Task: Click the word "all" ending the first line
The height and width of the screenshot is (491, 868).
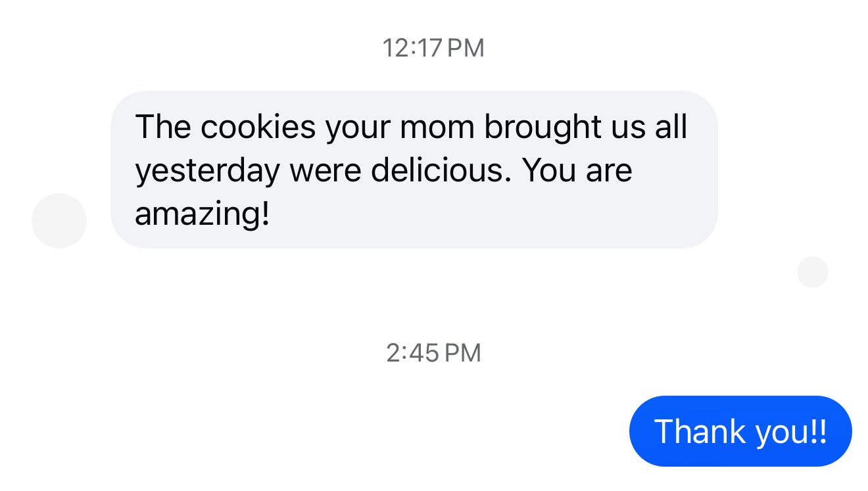Action: pyautogui.click(x=671, y=127)
